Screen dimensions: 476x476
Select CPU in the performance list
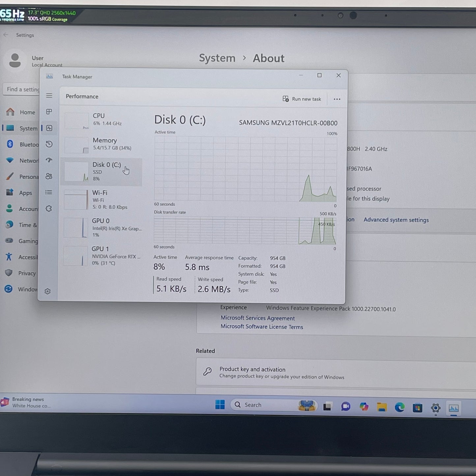coord(102,120)
